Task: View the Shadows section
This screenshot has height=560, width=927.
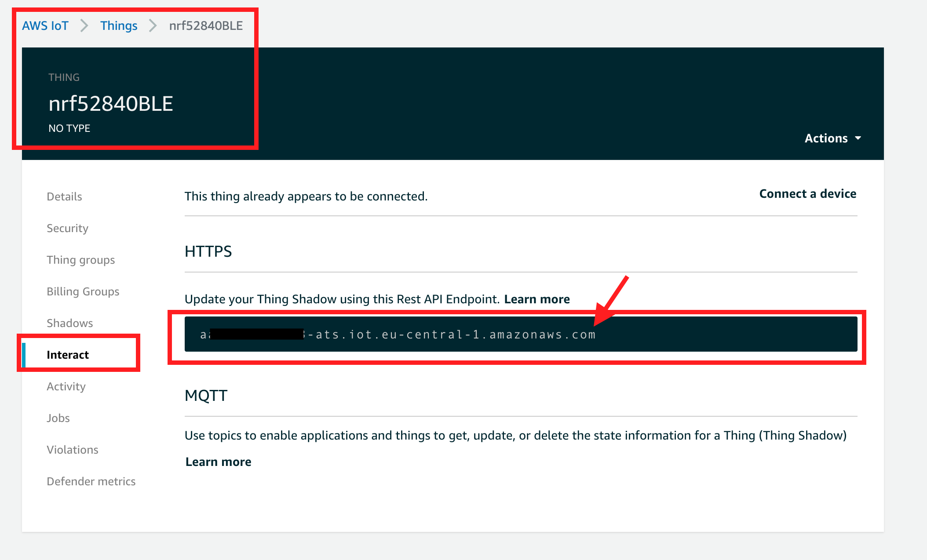Action: click(70, 323)
